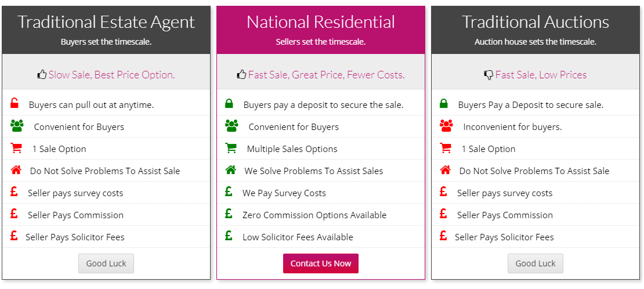Open Fast Sale, Great Price, Fewer Costs link
This screenshot has width=644, height=289.
[x=327, y=75]
